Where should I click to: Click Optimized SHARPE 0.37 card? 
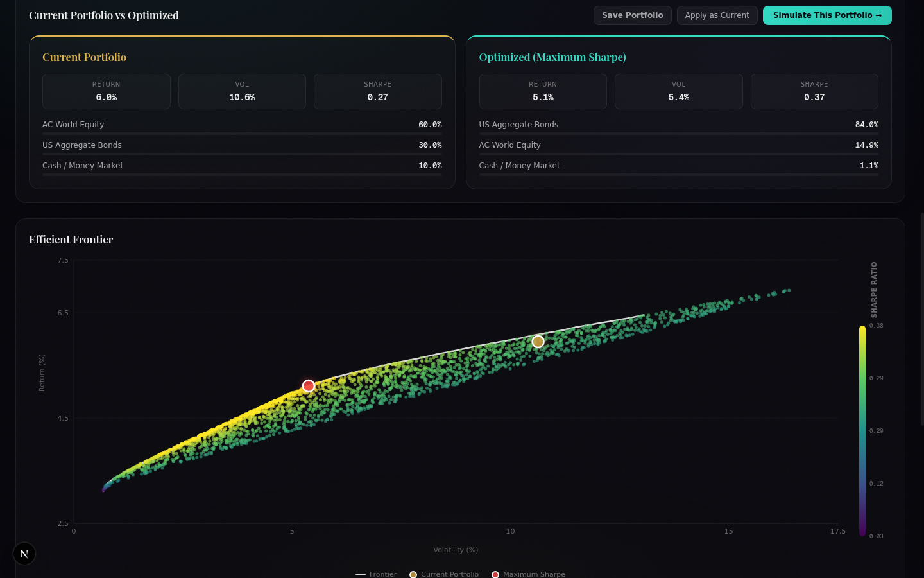tap(814, 91)
